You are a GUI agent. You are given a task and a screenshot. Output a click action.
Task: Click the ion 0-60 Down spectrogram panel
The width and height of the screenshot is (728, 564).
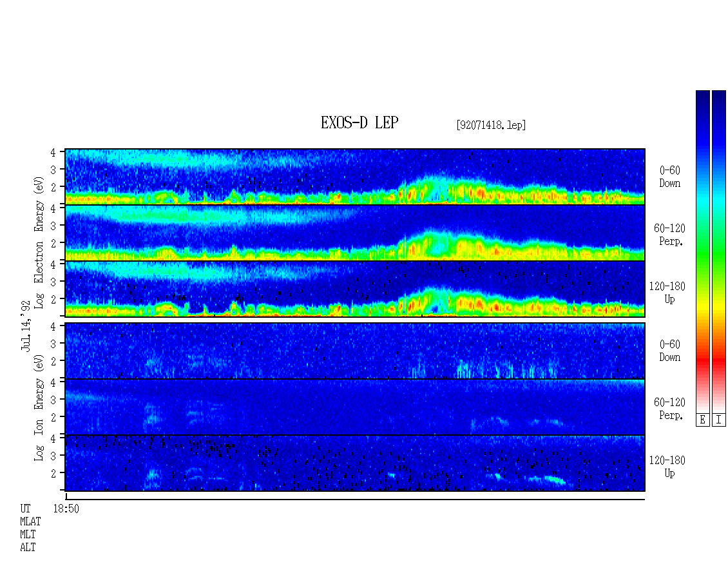click(x=355, y=351)
